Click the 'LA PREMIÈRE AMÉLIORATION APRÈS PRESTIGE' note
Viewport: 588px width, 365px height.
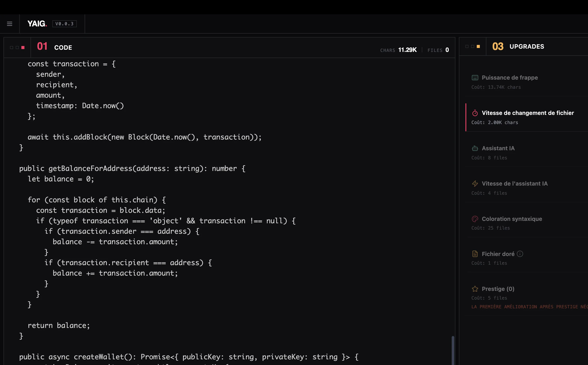point(530,307)
